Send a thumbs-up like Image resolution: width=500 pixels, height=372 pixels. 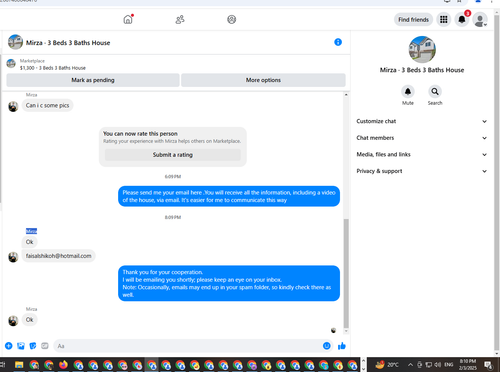(342, 346)
